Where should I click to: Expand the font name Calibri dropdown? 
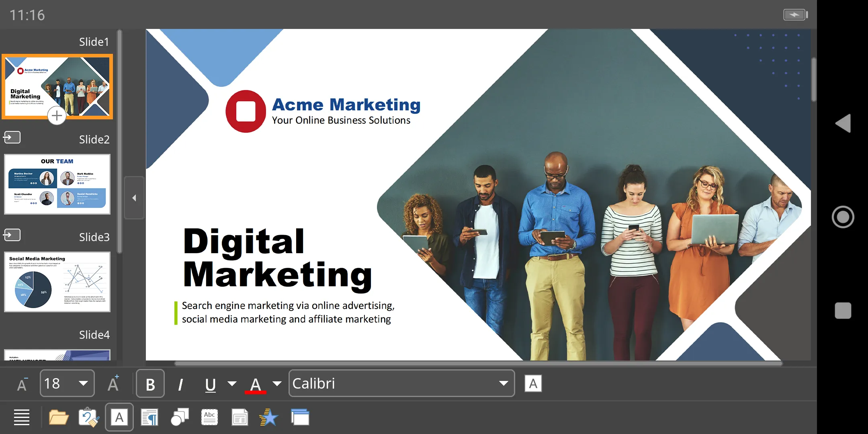pos(504,384)
